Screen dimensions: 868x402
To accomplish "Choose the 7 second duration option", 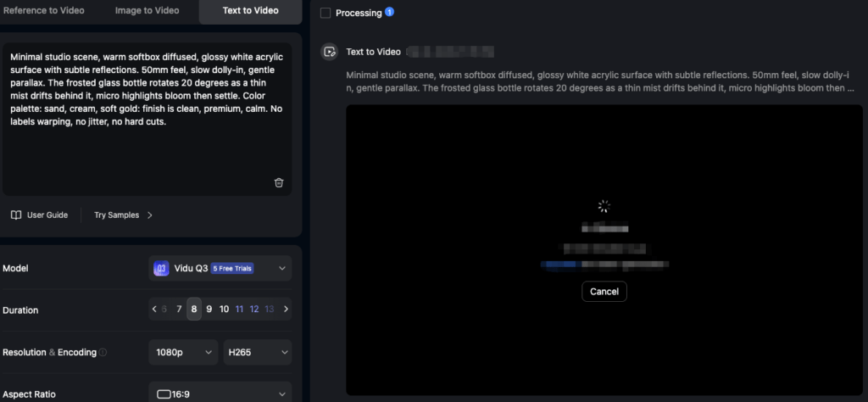I will (179, 310).
